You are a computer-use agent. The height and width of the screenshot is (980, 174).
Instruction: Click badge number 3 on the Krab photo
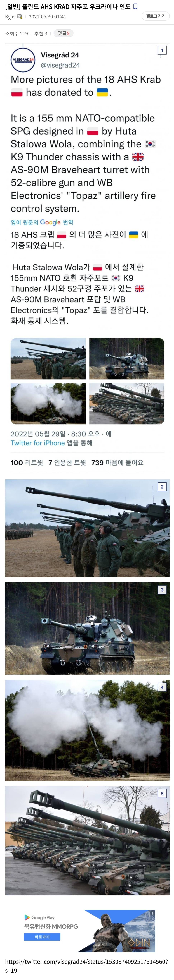point(162,589)
